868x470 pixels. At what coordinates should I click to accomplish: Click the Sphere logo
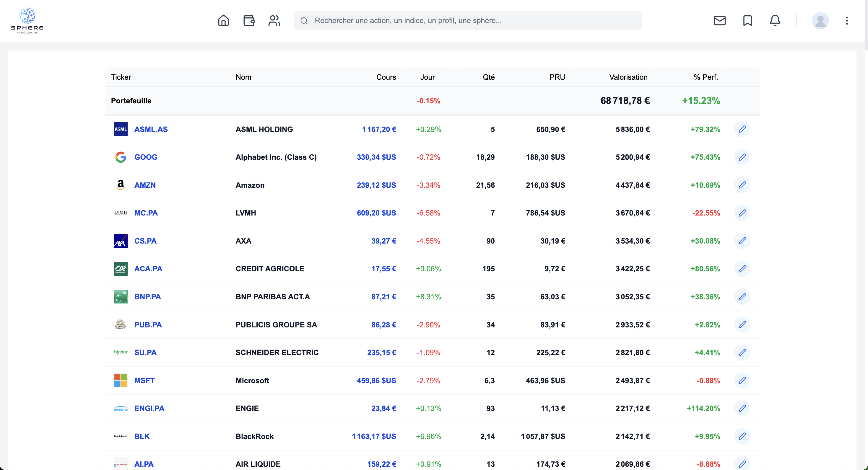click(x=27, y=21)
